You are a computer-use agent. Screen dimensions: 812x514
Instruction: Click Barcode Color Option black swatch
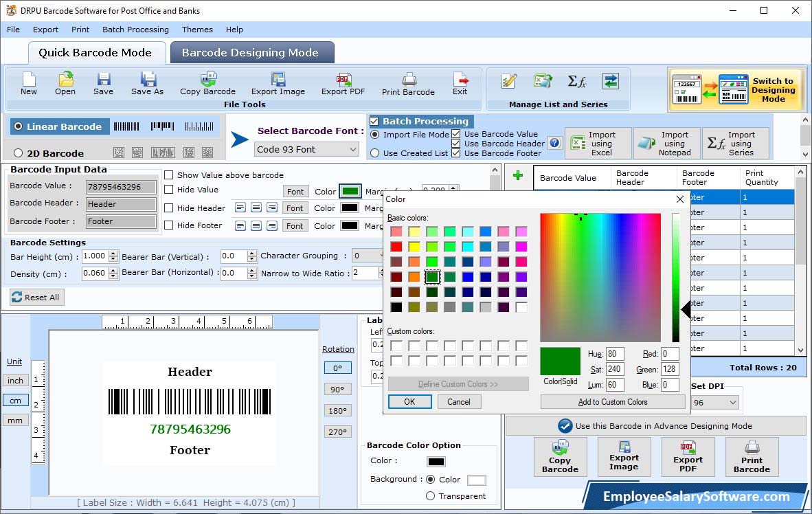pos(436,461)
